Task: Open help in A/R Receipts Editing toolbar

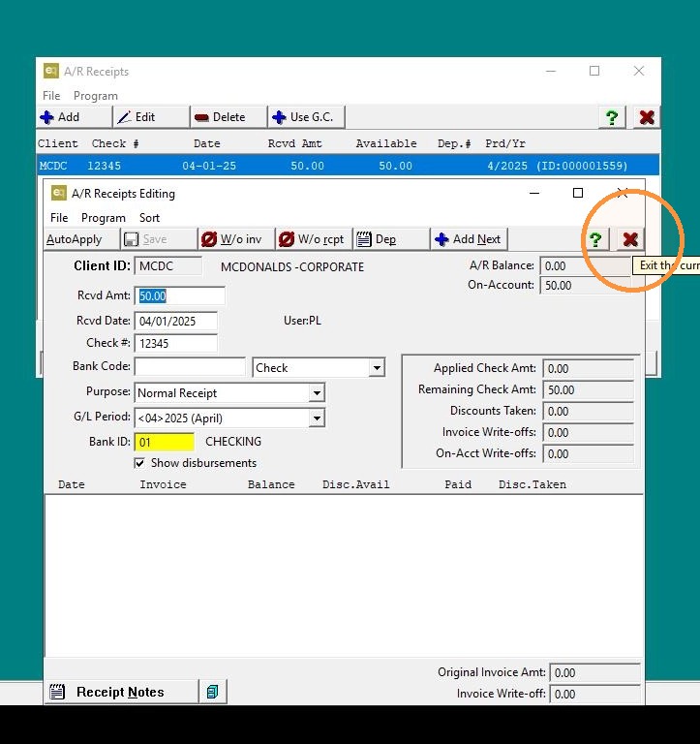Action: pos(595,239)
